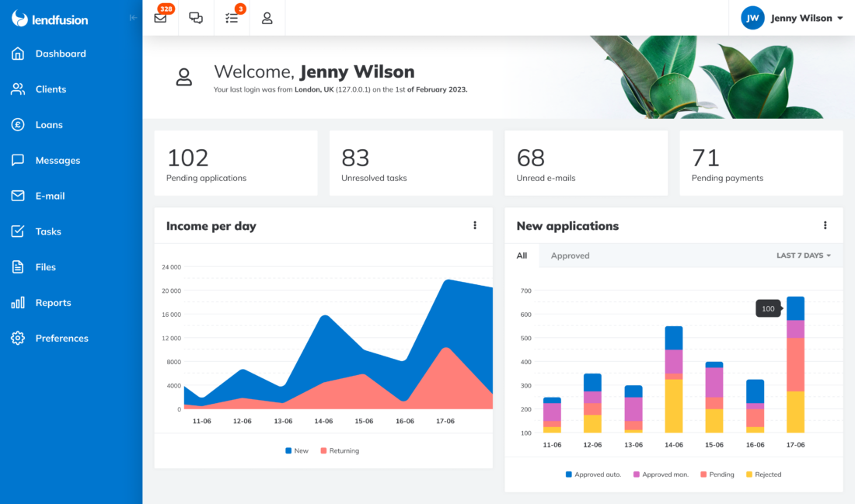Select the Reports bar-chart icon
Screen dimensions: 855x504
point(18,302)
